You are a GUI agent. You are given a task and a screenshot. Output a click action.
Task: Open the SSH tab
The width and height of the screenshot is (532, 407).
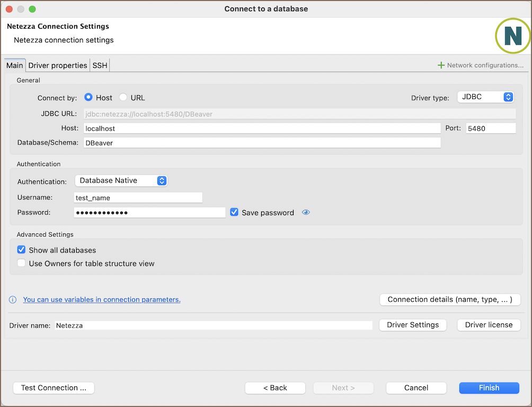(100, 65)
